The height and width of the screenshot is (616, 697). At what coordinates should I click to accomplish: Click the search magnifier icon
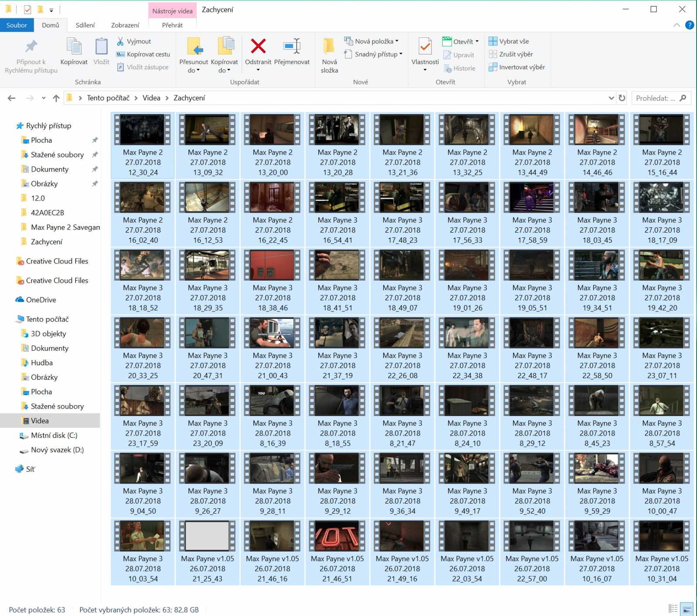click(683, 98)
